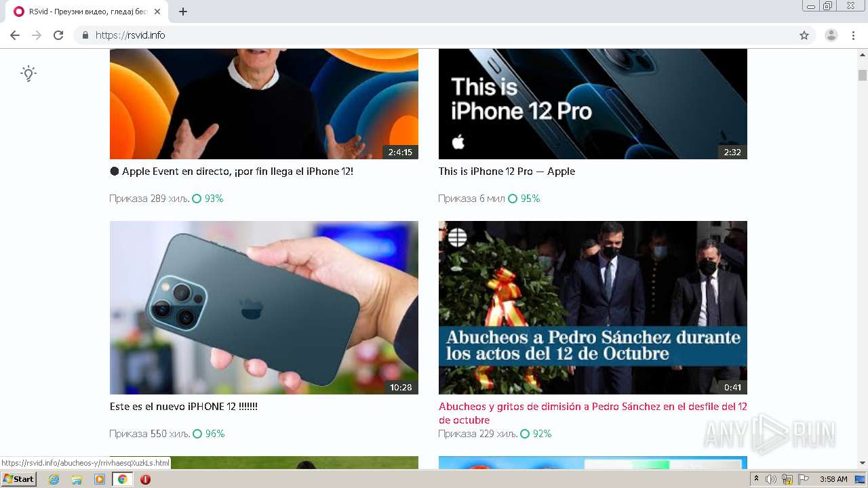
Task: Reload the page
Action: tap(58, 35)
